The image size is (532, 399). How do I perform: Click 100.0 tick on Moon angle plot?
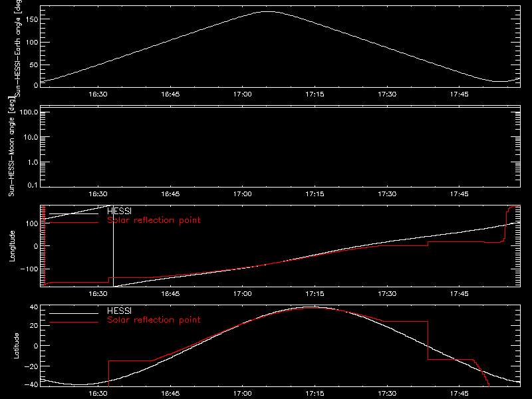29,112
